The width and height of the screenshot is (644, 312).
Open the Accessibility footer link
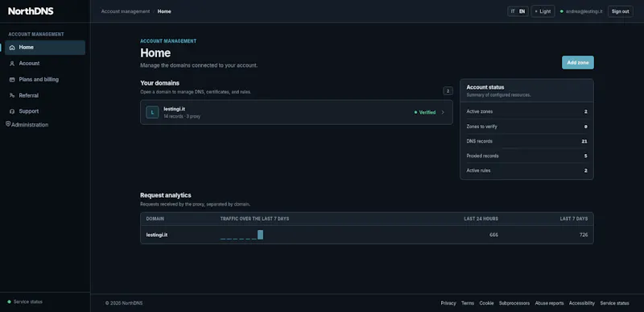(x=581, y=303)
